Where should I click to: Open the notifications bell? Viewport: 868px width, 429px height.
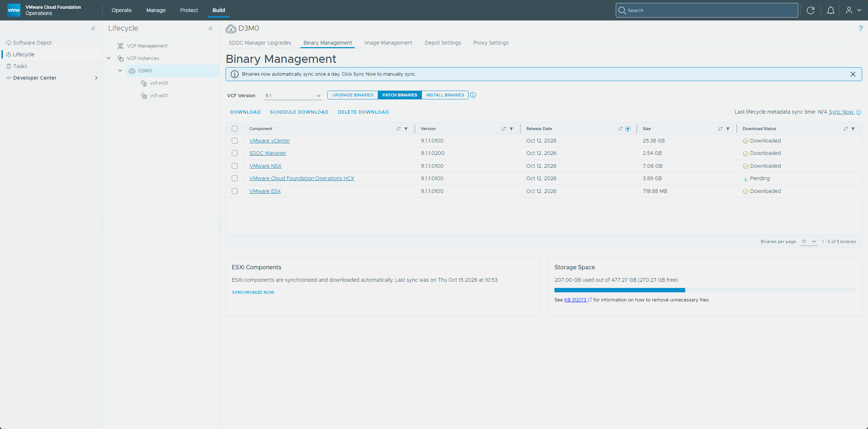pyautogui.click(x=830, y=10)
